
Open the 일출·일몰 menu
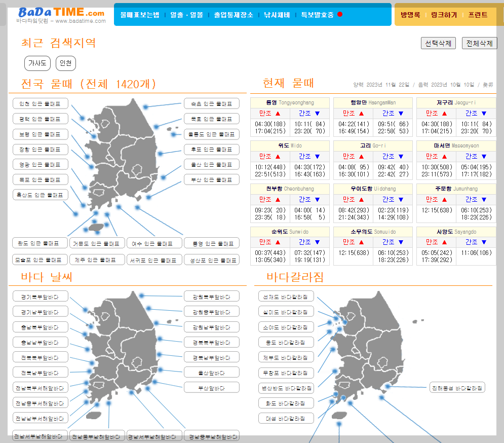pos(186,15)
